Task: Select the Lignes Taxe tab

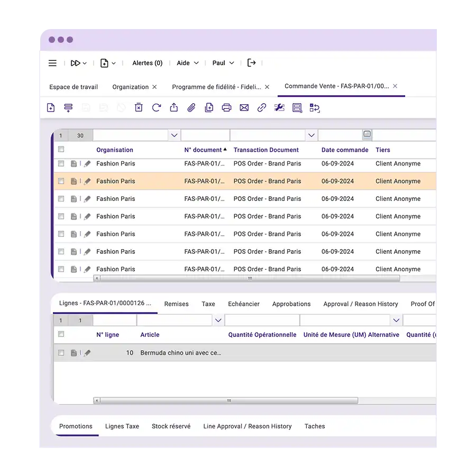Action: tap(122, 426)
